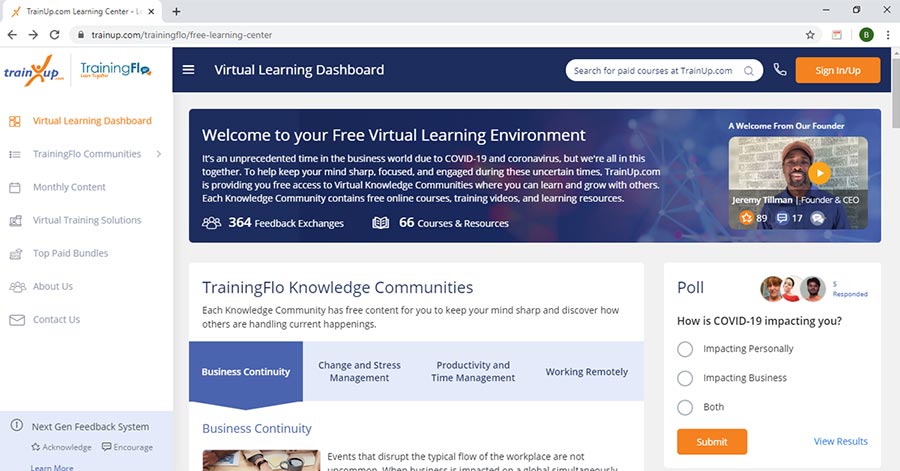Open the Chrome three-dot menu

(x=888, y=35)
